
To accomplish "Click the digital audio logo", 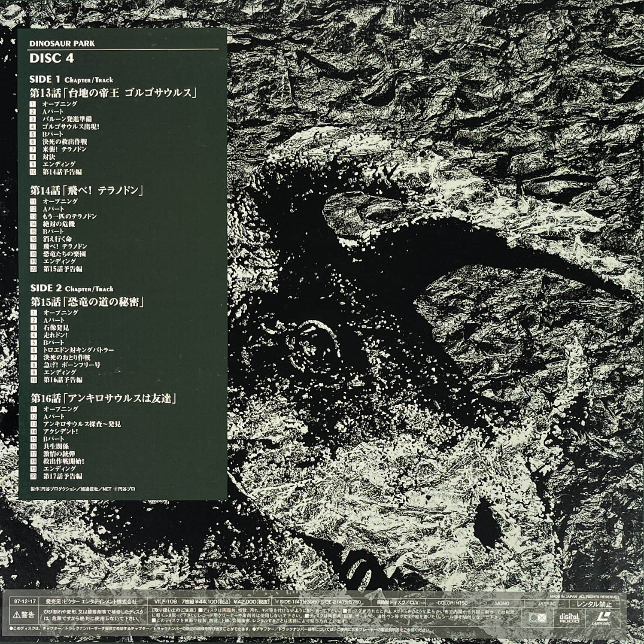I will [568, 618].
